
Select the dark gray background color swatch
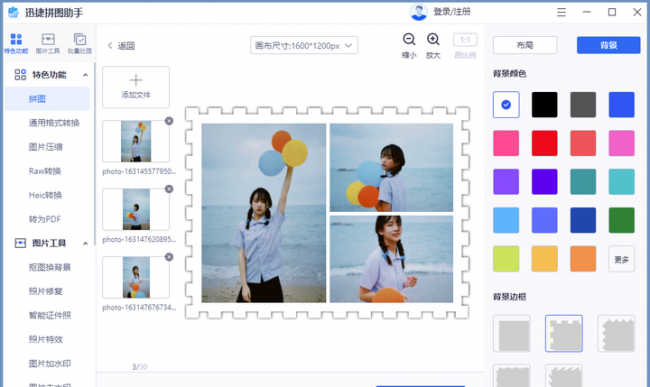(583, 104)
